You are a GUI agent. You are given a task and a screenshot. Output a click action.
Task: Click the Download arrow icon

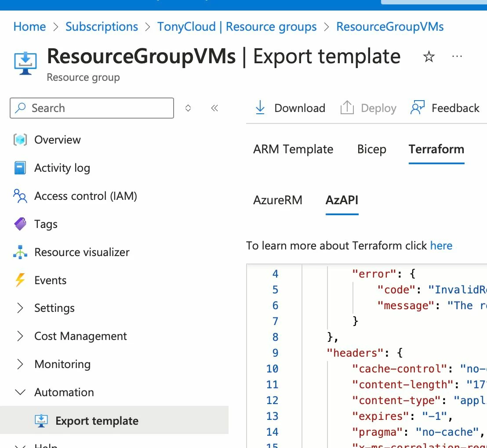260,108
